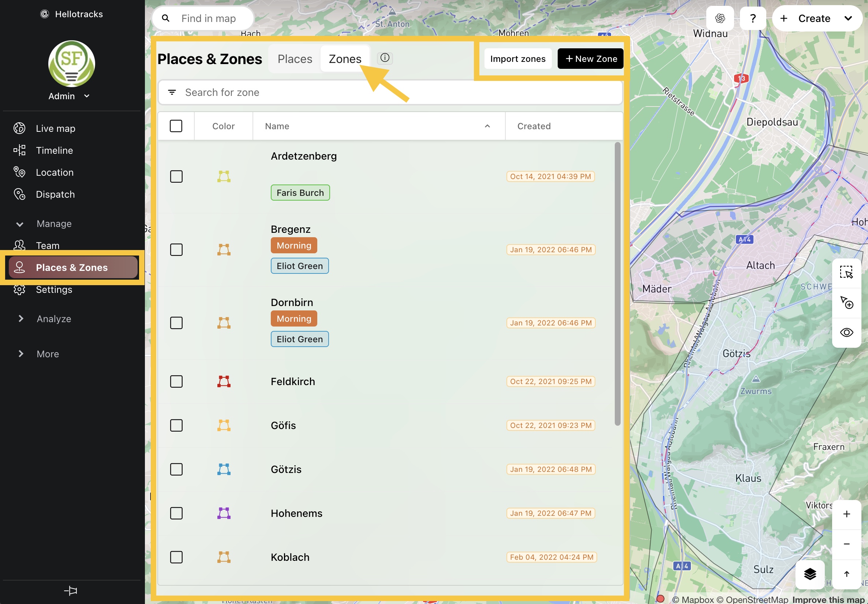Activate the rectangular map selection tool
Image resolution: width=868 pixels, height=604 pixels.
coord(847,272)
